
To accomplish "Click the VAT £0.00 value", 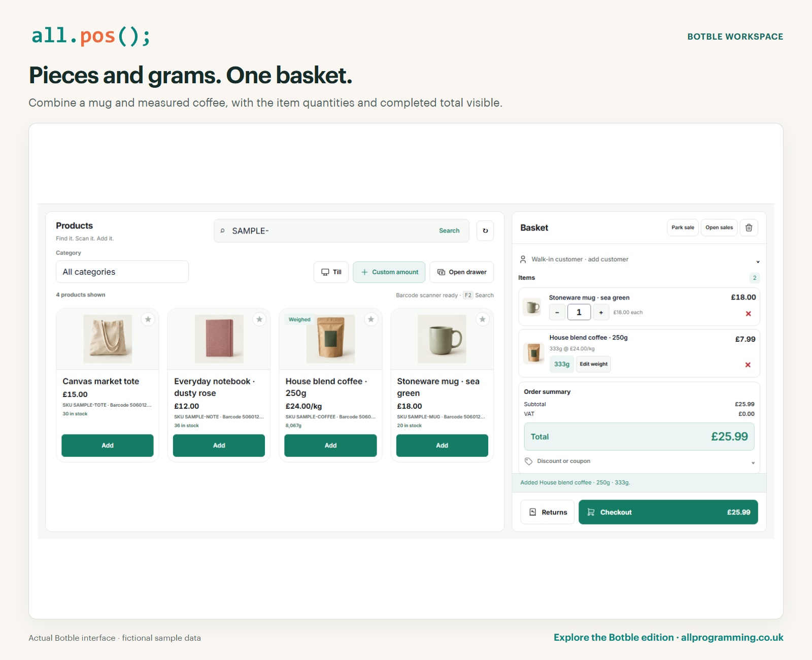I will (747, 414).
